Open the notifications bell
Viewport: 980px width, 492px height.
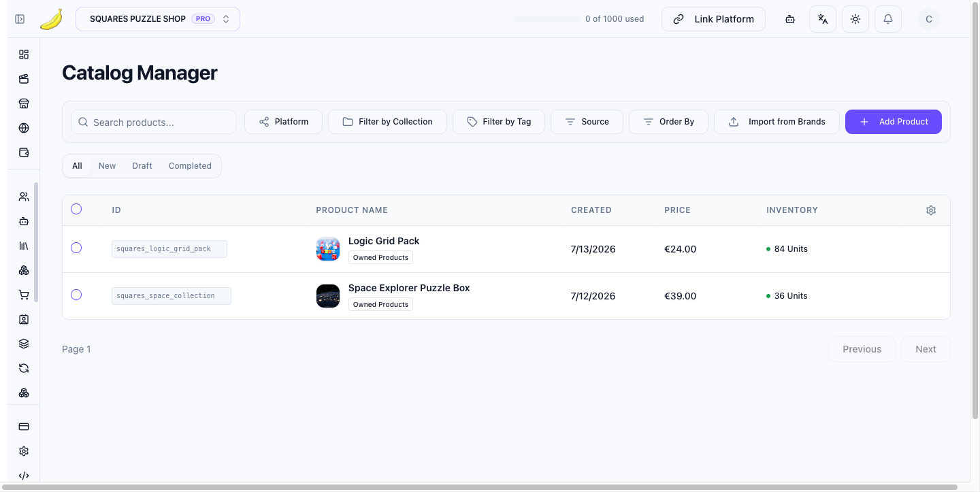click(x=888, y=19)
